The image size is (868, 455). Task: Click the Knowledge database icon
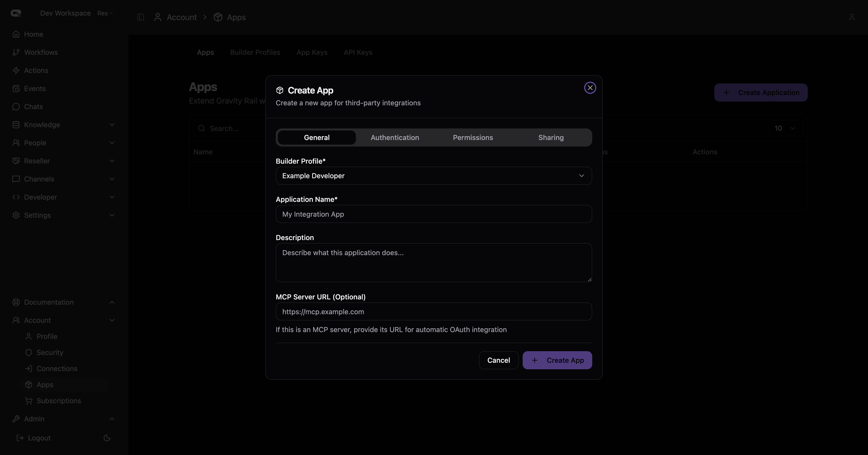tap(16, 125)
